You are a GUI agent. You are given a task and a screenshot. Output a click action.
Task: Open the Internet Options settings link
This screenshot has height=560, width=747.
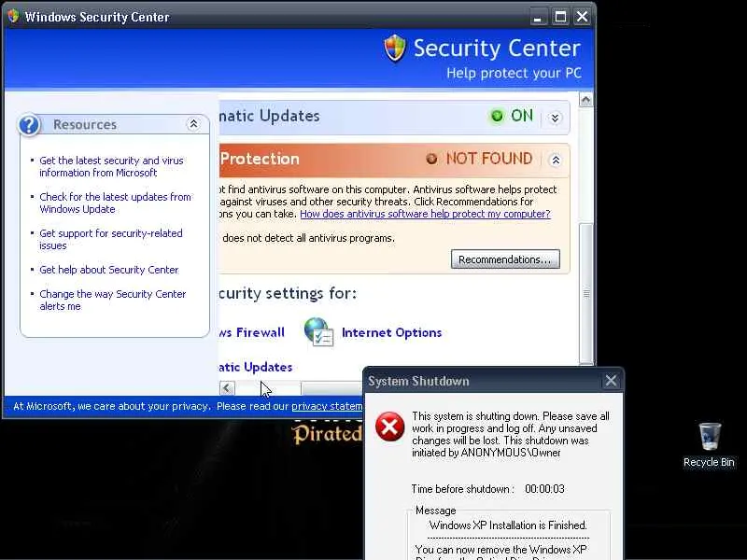[391, 332]
